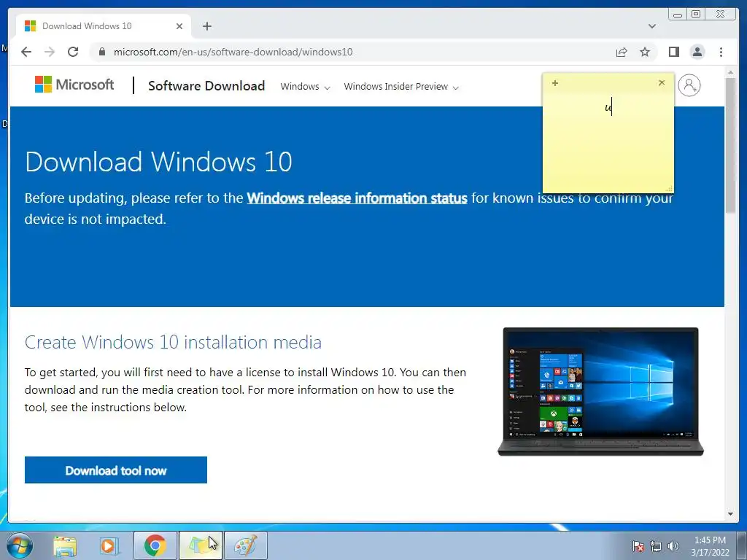The height and width of the screenshot is (560, 747).
Task: Launch Windows Media Player from taskbar
Action: click(x=109, y=546)
